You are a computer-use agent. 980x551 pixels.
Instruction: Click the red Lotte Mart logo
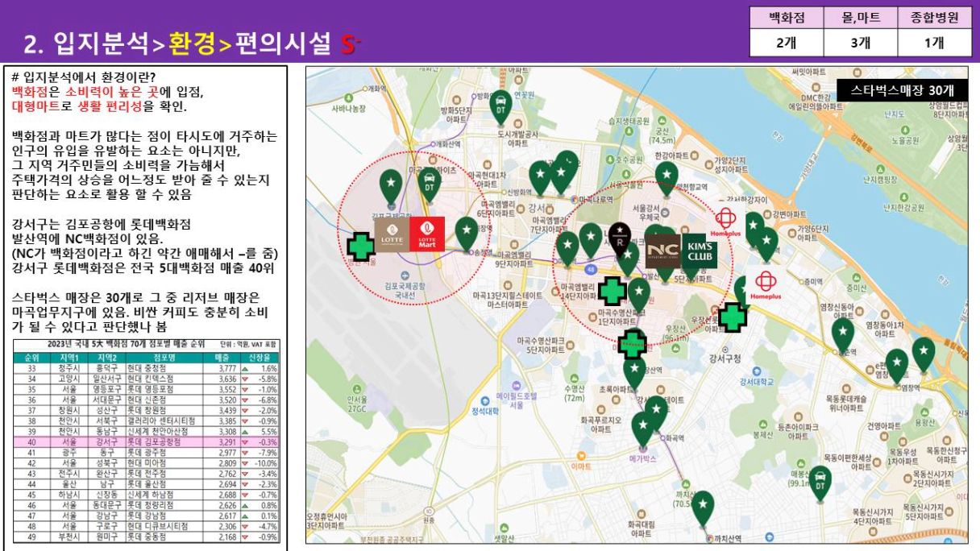click(x=427, y=234)
